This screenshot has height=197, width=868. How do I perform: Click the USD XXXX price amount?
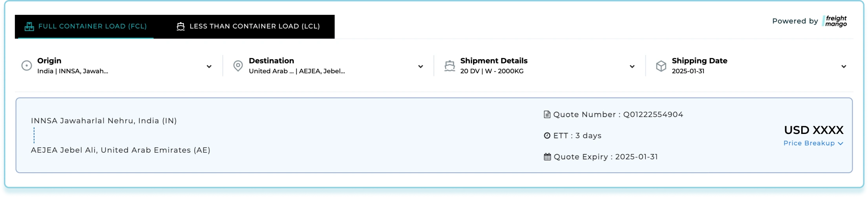pos(813,130)
